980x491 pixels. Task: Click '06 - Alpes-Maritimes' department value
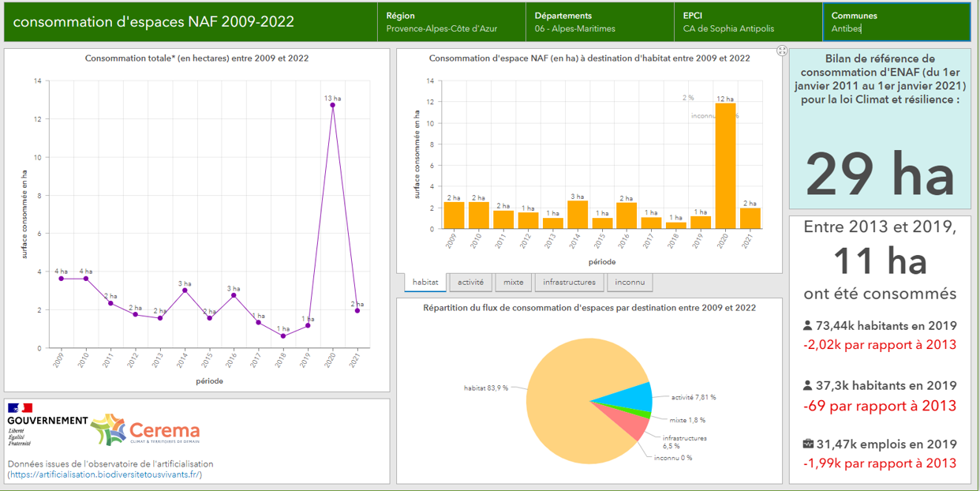[x=574, y=28]
